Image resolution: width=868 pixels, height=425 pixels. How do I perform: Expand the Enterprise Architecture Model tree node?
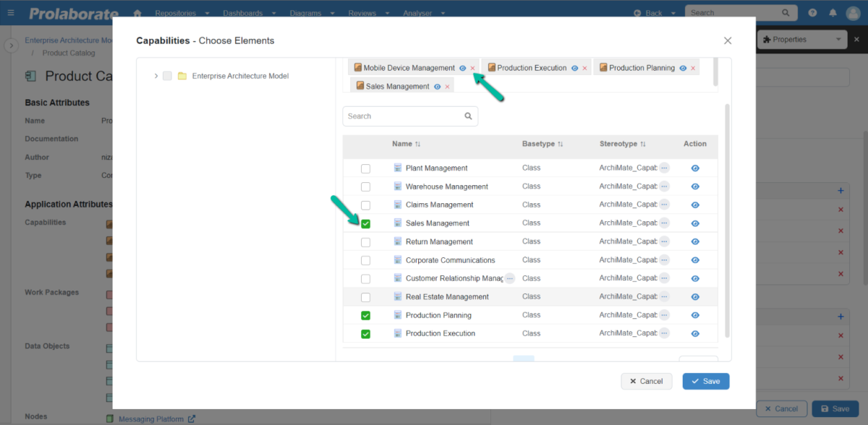click(158, 75)
